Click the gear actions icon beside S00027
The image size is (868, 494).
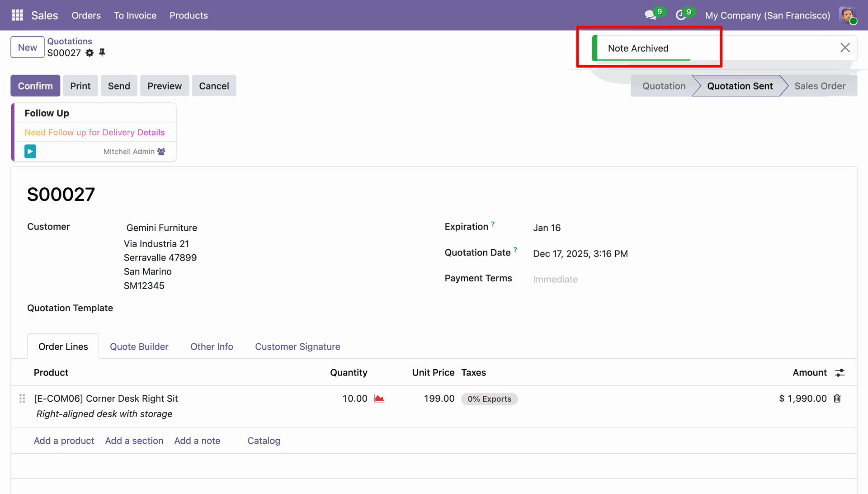pyautogui.click(x=90, y=53)
